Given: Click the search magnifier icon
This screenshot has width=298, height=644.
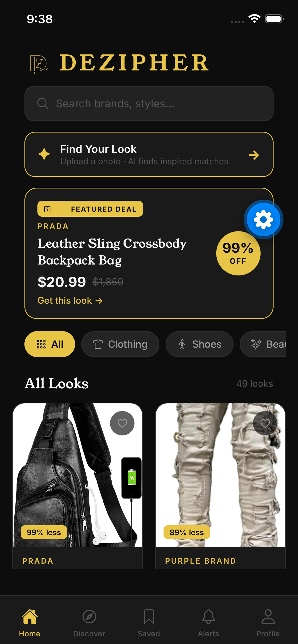Looking at the screenshot, I should click(43, 104).
